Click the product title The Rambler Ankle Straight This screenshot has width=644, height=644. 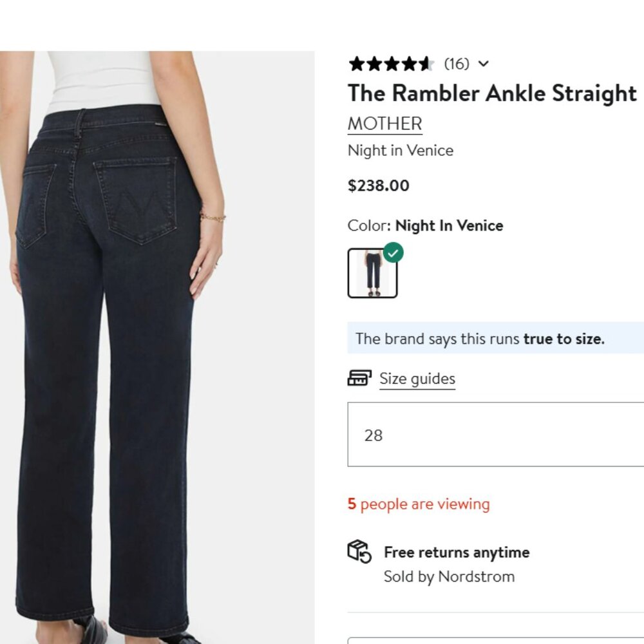click(491, 93)
